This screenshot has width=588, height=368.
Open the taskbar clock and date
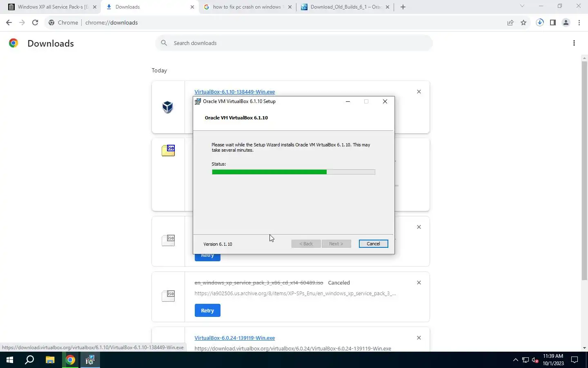553,360
